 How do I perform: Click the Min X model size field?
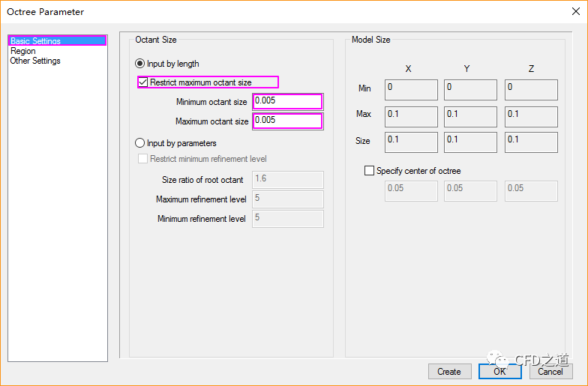[x=411, y=89]
